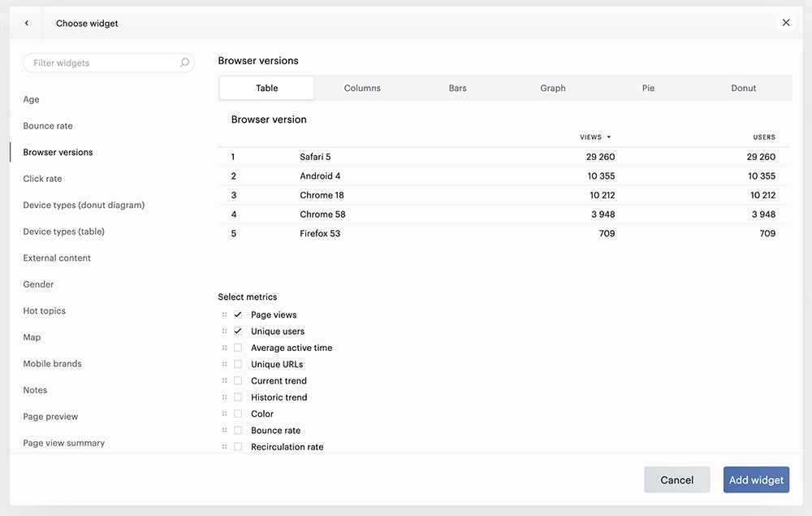Click the Chrome 18 table row
Screen dimensions: 812x516
503,195
